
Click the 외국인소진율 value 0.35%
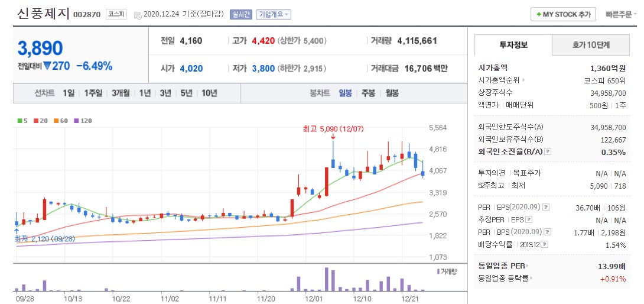614,152
